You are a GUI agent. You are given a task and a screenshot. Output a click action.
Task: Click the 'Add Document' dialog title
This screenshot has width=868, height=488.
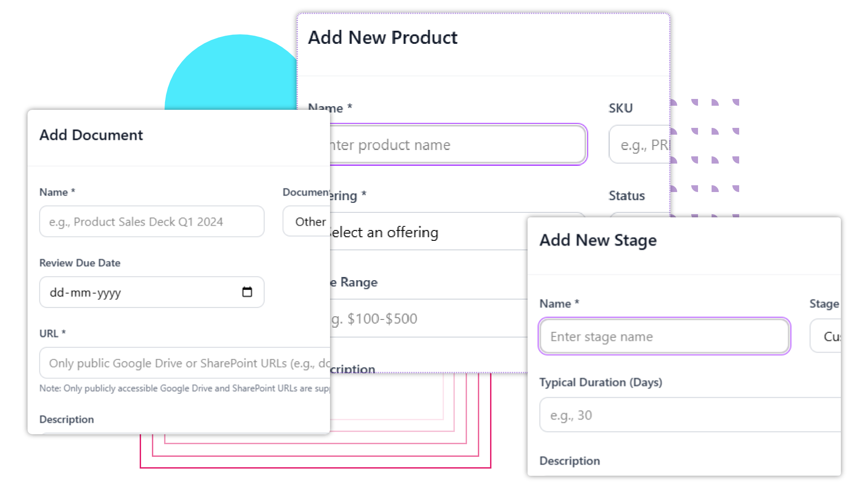[91, 135]
